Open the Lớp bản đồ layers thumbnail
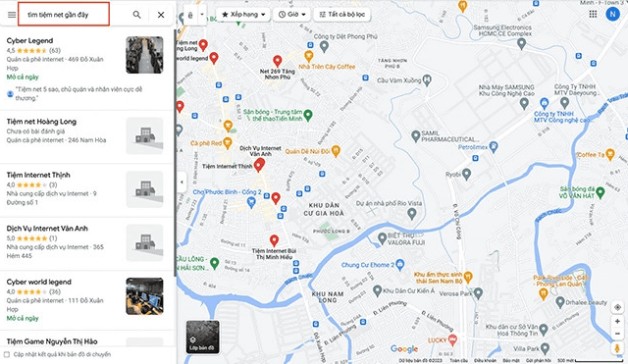628x364 pixels. pos(203,337)
